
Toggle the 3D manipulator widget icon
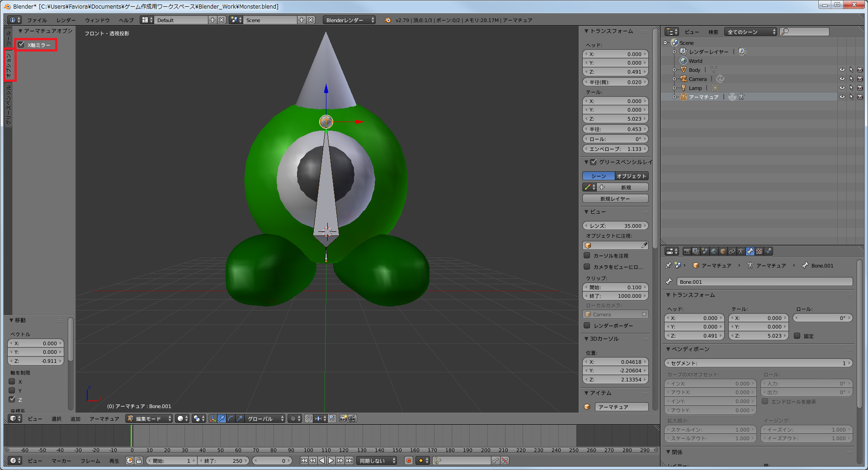click(x=213, y=418)
